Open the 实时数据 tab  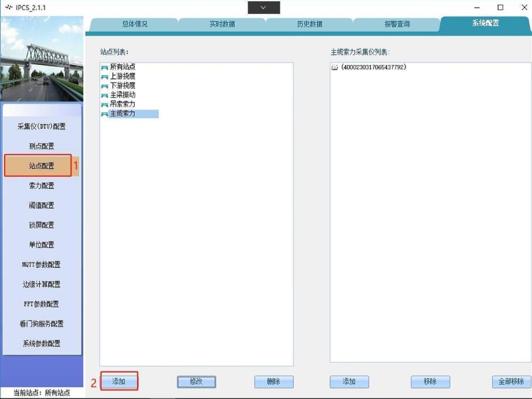tap(222, 24)
